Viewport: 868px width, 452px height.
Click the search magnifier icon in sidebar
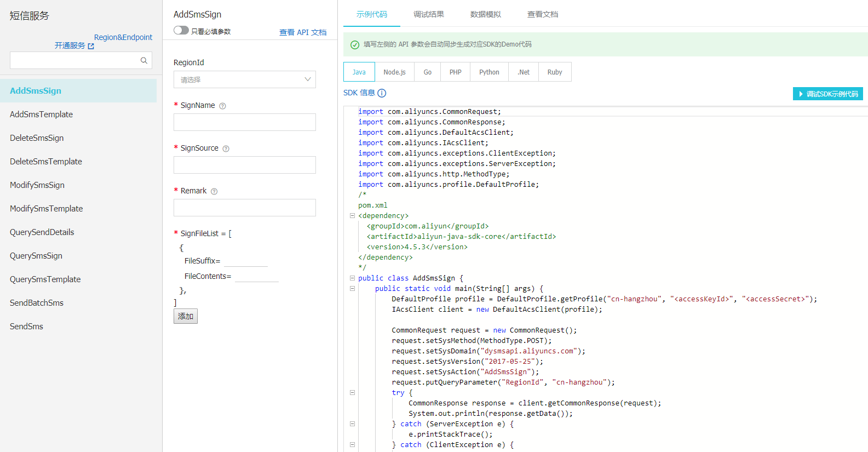click(x=144, y=60)
